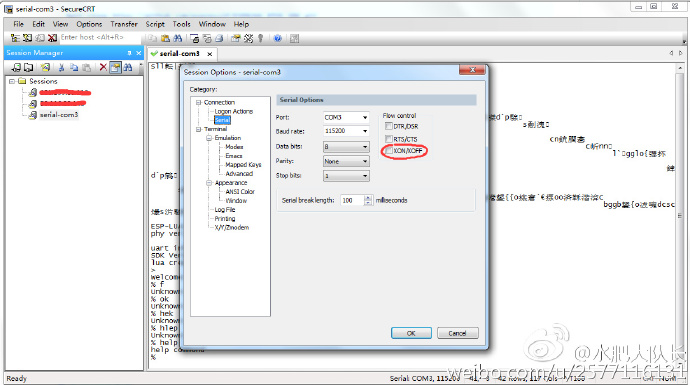Click the printer icon in main toolbar
690x385 pixels.
219,39
